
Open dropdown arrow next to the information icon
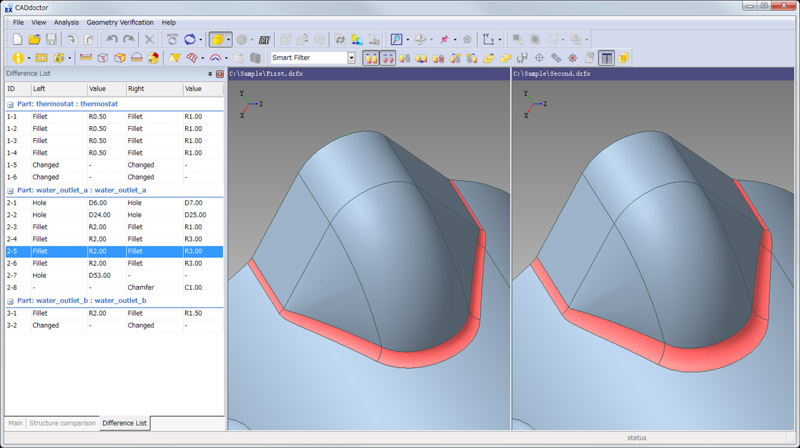pyautogui.click(x=29, y=58)
